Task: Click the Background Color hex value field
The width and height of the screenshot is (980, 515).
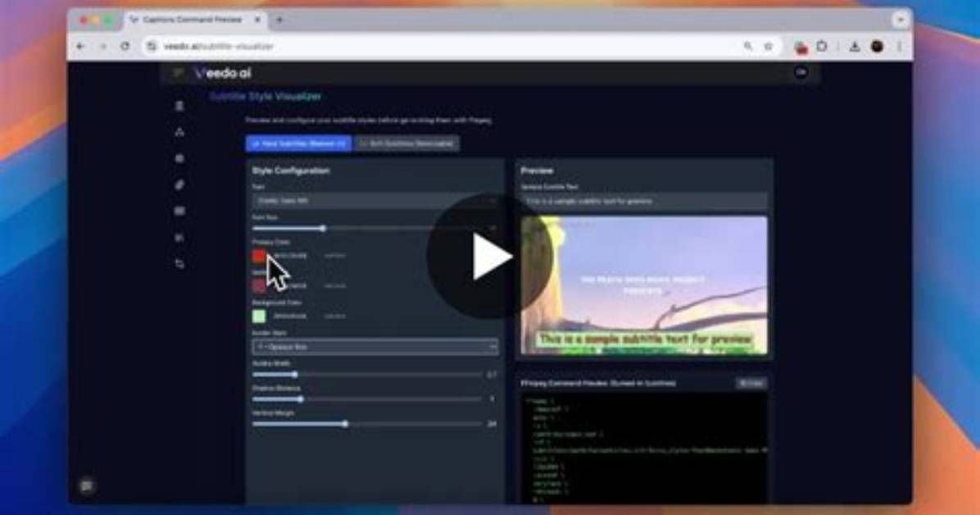Action: [x=290, y=316]
